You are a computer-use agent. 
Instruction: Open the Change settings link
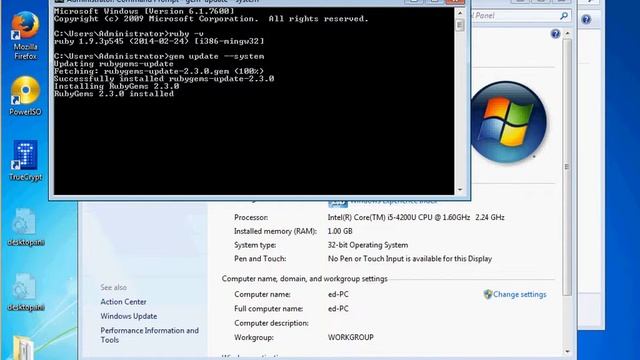coord(519,294)
